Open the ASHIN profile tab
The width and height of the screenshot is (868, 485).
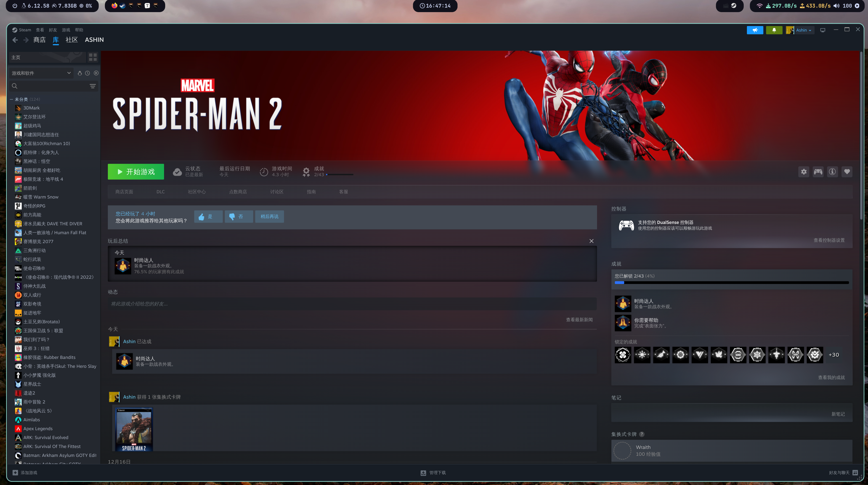[x=94, y=40]
